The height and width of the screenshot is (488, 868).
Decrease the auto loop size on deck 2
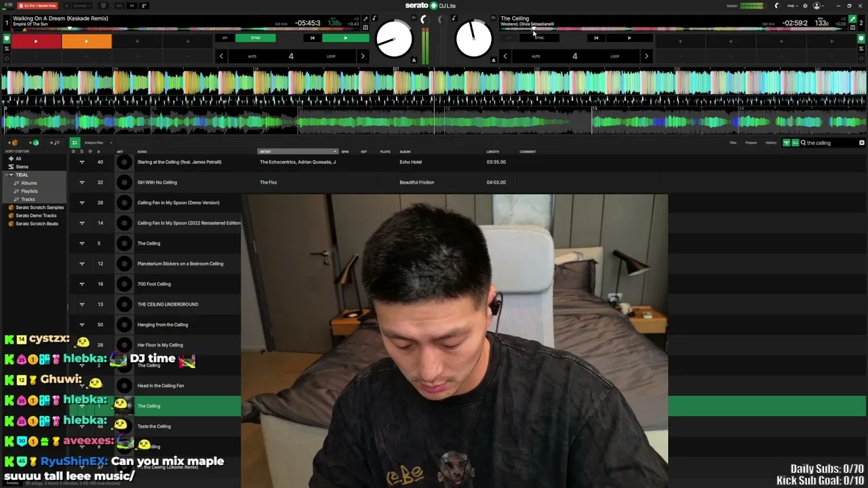tap(505, 56)
